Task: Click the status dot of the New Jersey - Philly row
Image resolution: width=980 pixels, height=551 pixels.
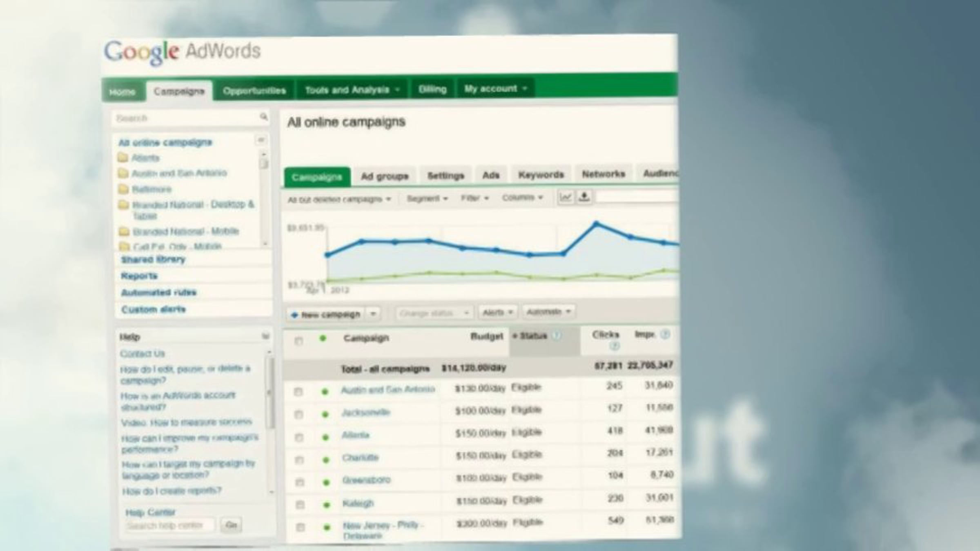Action: tap(327, 527)
